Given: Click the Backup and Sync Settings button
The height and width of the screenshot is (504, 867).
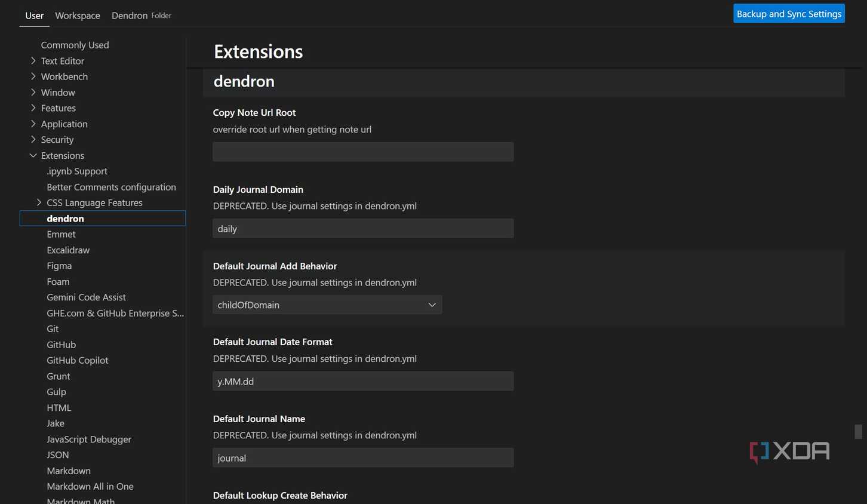Looking at the screenshot, I should [789, 14].
